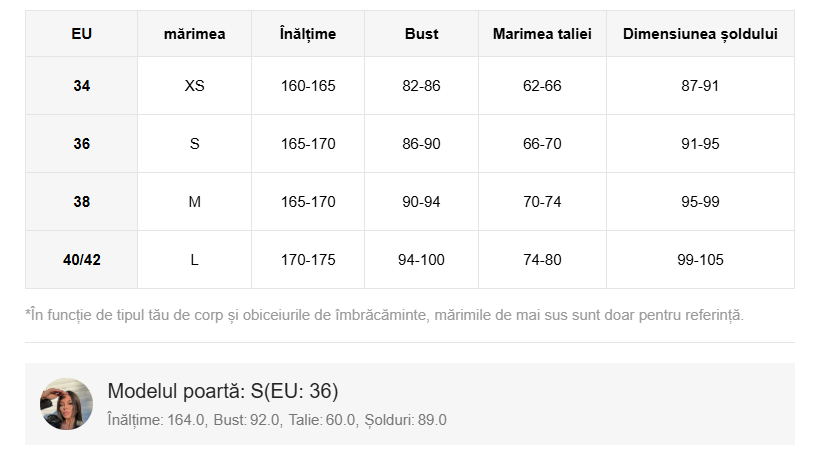Click the EU 38 row label
827x463 pixels.
82,202
